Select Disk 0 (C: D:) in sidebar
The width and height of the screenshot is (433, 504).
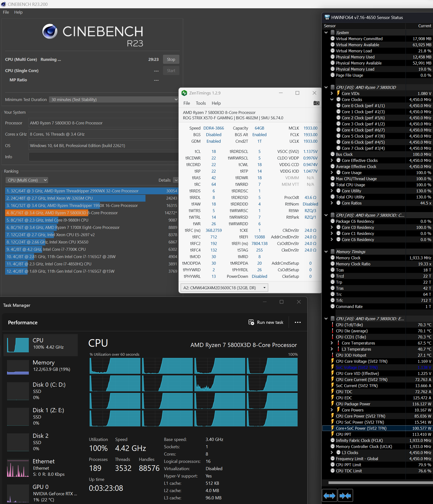pos(40,391)
